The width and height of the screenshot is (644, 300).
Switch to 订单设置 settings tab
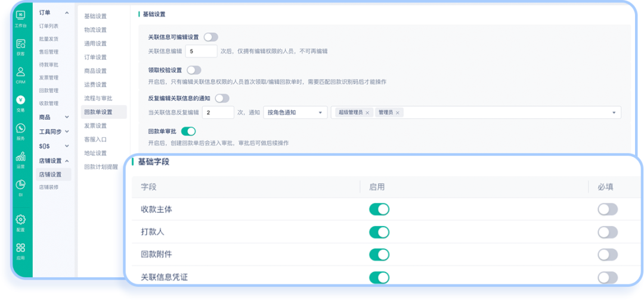[x=95, y=57]
